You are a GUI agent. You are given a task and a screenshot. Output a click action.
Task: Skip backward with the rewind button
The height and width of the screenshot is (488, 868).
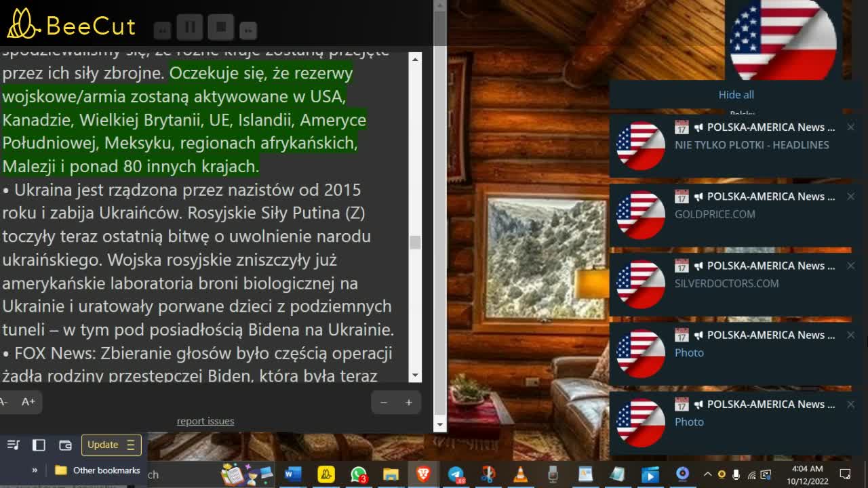click(163, 30)
